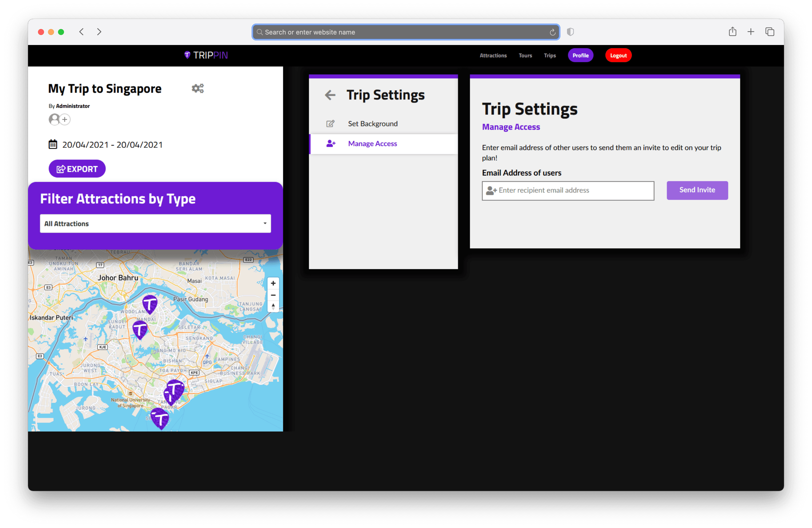Zoom in on the map
812x528 pixels.
(273, 283)
